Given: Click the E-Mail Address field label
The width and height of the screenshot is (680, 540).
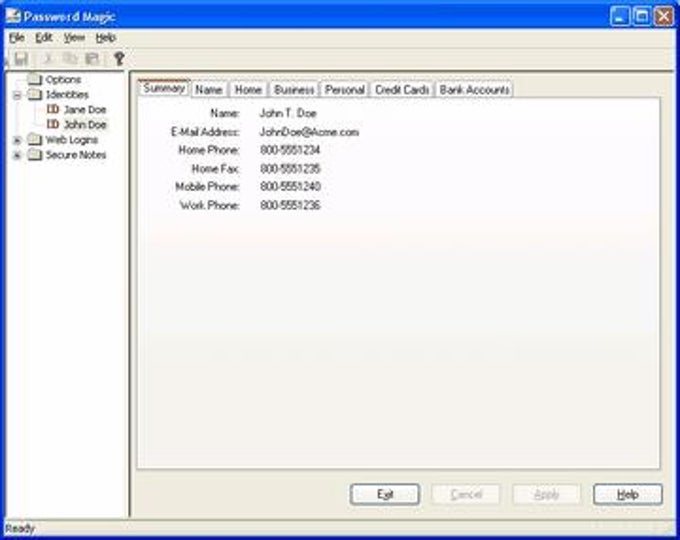Looking at the screenshot, I should point(205,132).
